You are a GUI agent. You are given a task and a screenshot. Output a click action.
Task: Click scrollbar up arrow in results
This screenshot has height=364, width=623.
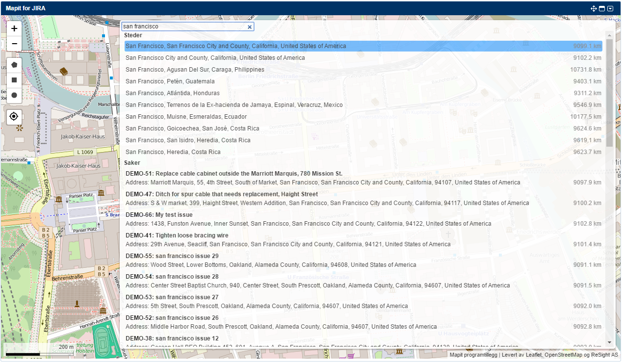(610, 34)
